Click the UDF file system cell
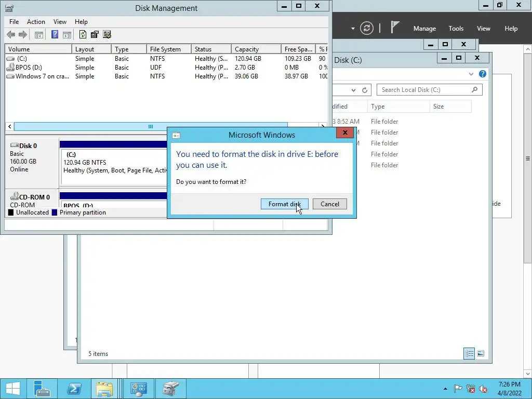Image resolution: width=532 pixels, height=399 pixels. click(156, 68)
